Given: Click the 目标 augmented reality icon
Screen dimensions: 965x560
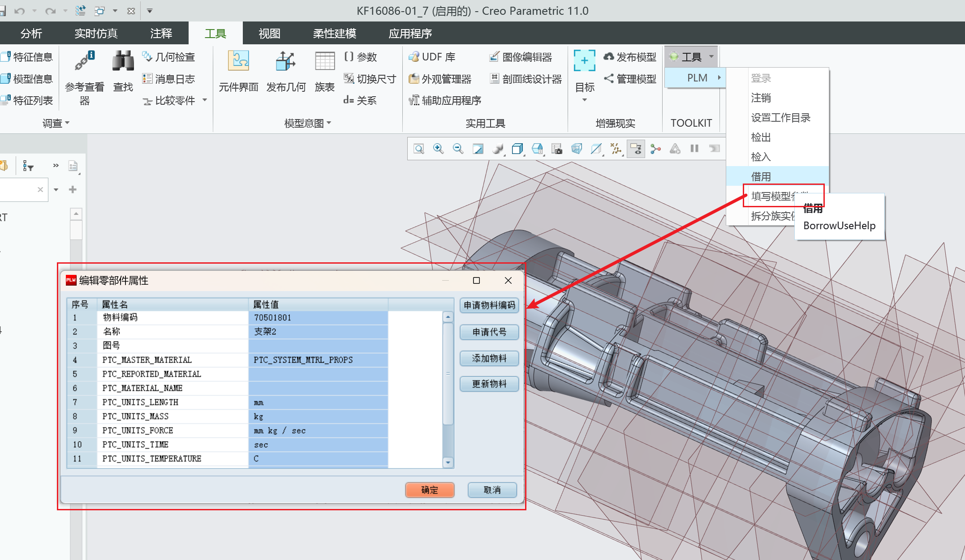Looking at the screenshot, I should 585,61.
